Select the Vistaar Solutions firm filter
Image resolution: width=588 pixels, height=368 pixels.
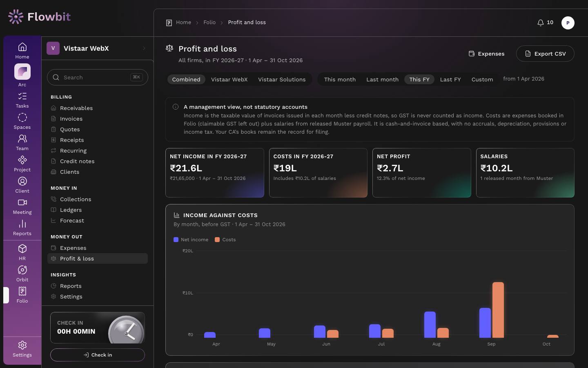coord(282,79)
